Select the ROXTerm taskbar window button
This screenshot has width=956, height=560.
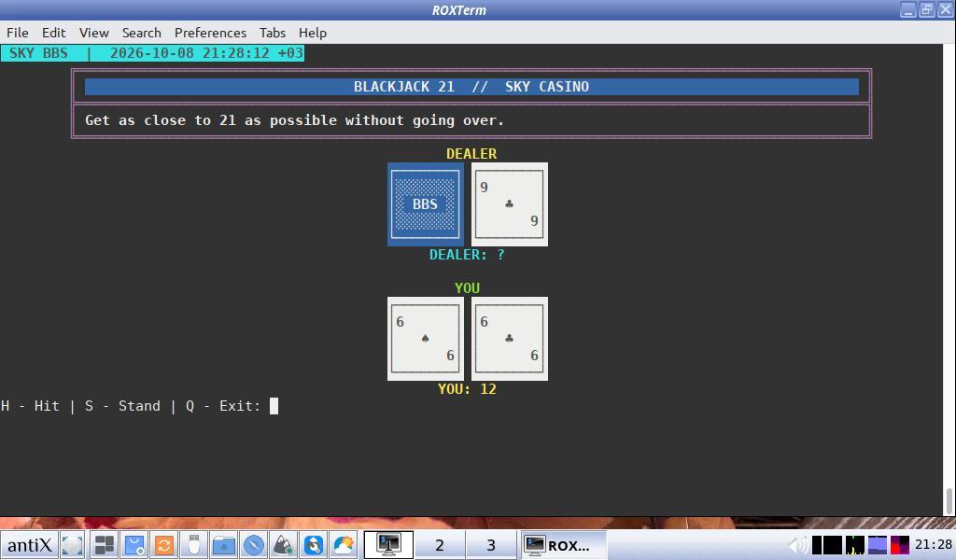point(563,545)
